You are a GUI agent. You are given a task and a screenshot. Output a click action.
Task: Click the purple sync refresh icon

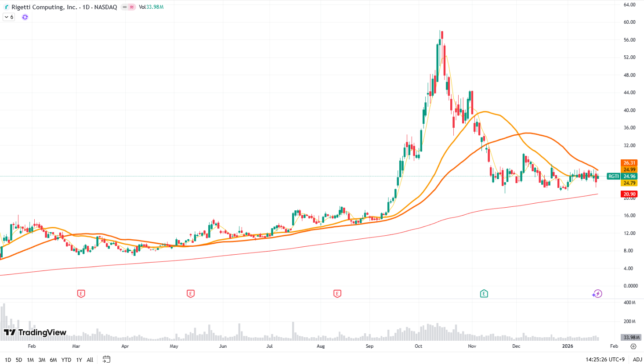point(25,17)
